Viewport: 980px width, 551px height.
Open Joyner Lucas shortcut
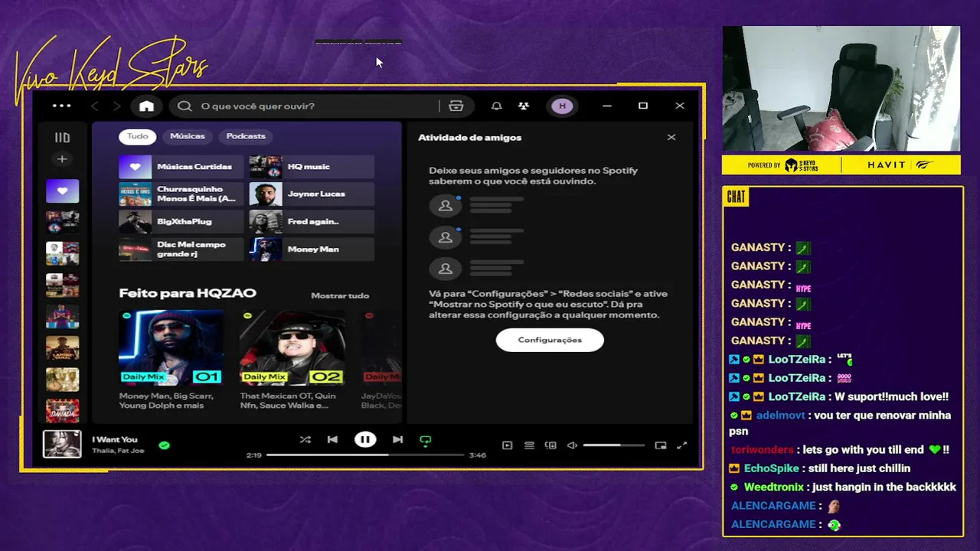click(312, 194)
